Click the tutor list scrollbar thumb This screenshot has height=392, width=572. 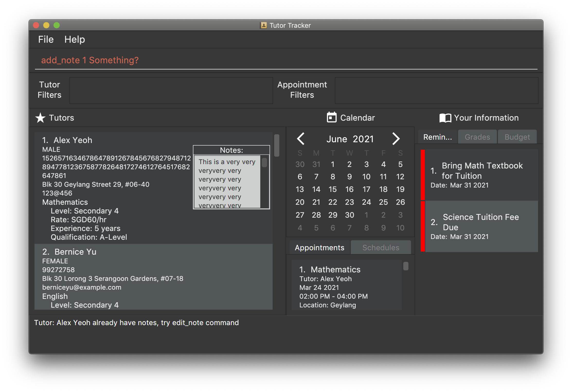[x=277, y=145]
